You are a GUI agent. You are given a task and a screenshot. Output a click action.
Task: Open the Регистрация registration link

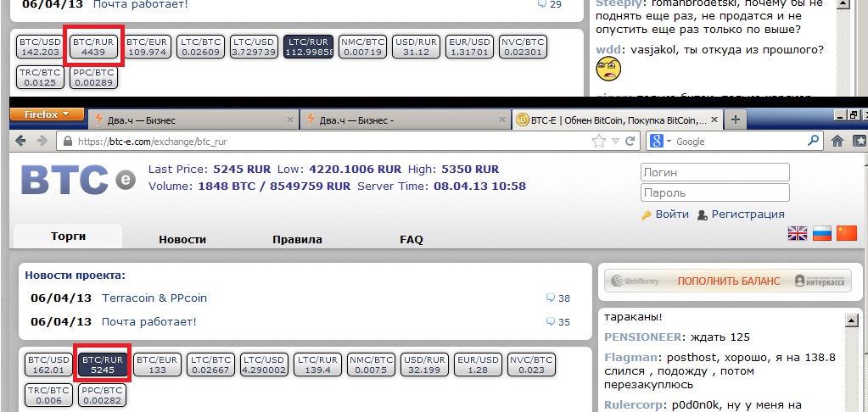click(x=748, y=214)
